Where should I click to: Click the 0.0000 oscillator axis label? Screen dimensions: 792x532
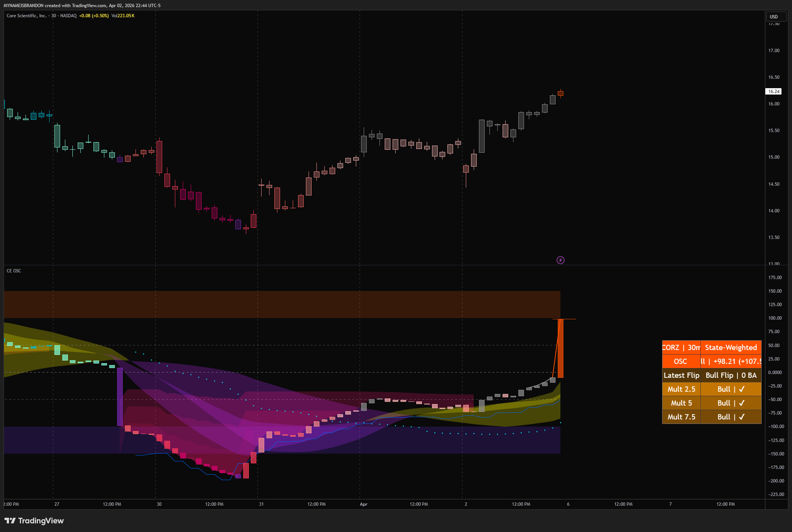(775, 372)
